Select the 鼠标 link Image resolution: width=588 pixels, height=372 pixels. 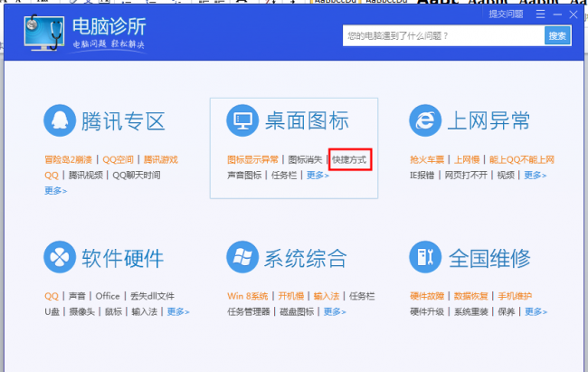(x=113, y=311)
